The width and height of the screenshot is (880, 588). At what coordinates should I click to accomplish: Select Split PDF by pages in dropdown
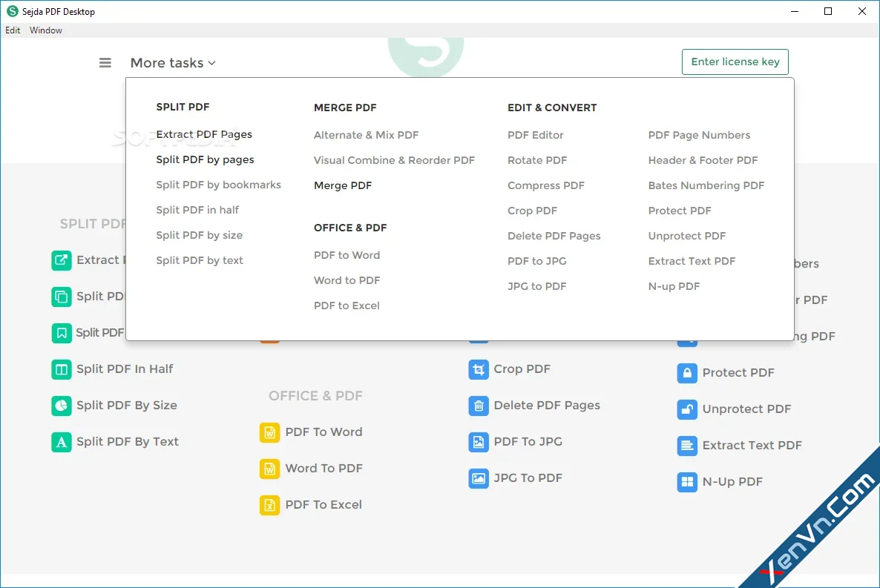coord(205,160)
